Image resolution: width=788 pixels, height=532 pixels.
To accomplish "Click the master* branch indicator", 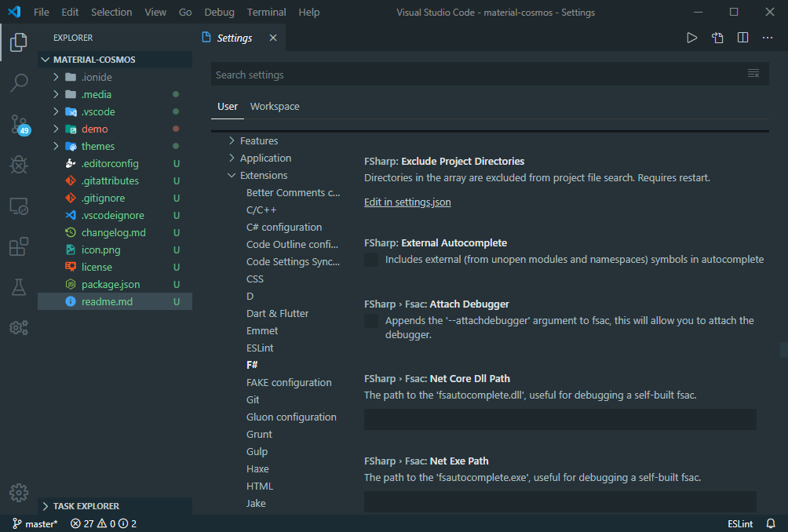I will point(35,523).
